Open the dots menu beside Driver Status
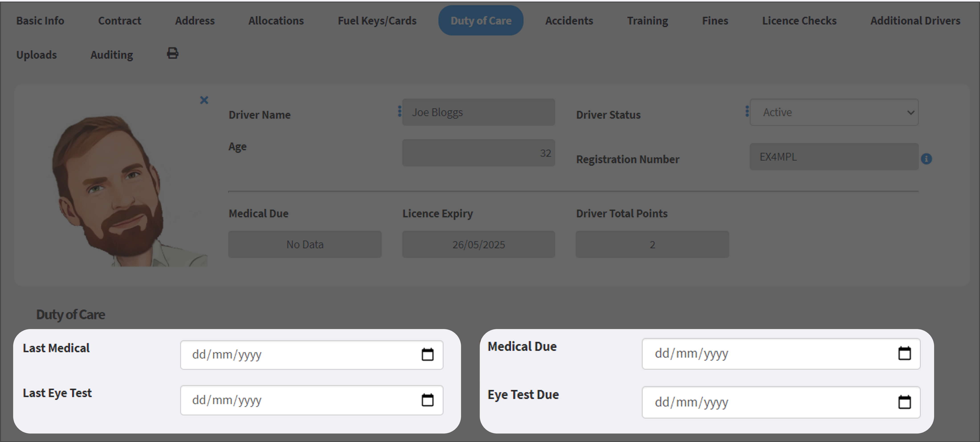This screenshot has width=980, height=442. (747, 111)
